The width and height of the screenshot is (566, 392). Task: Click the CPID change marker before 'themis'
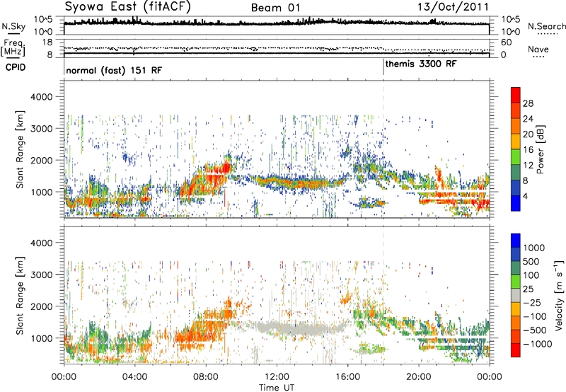click(383, 67)
